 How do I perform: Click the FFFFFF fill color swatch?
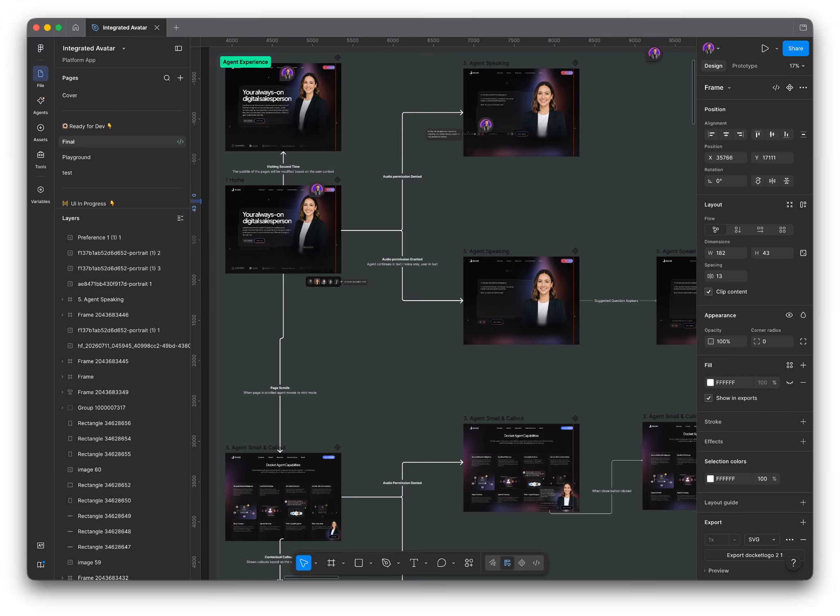[x=710, y=382]
